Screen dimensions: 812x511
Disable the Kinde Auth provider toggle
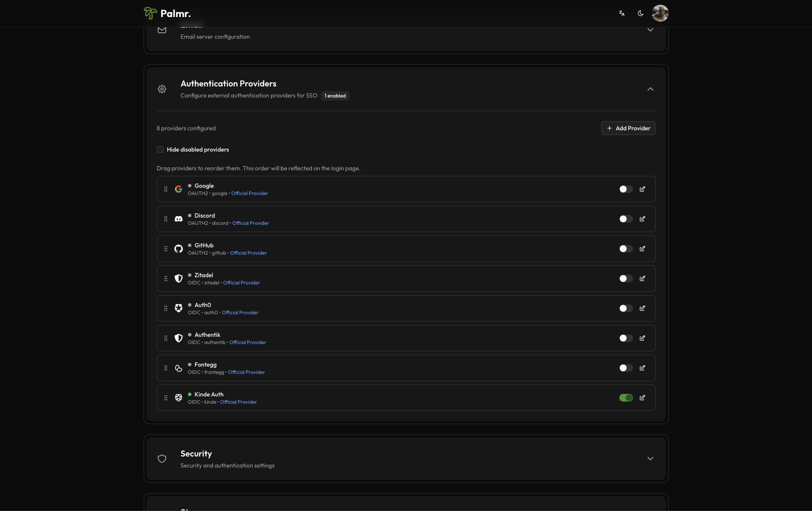pyautogui.click(x=626, y=398)
